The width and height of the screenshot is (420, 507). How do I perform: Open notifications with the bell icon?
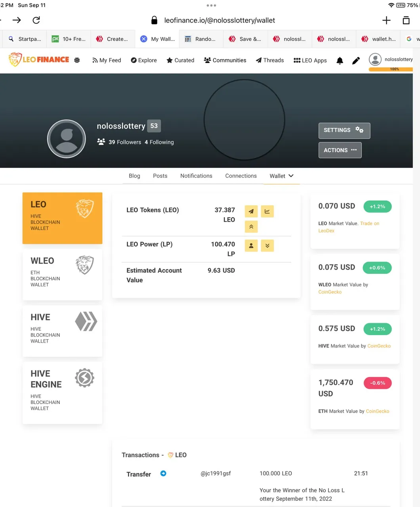[x=340, y=61]
